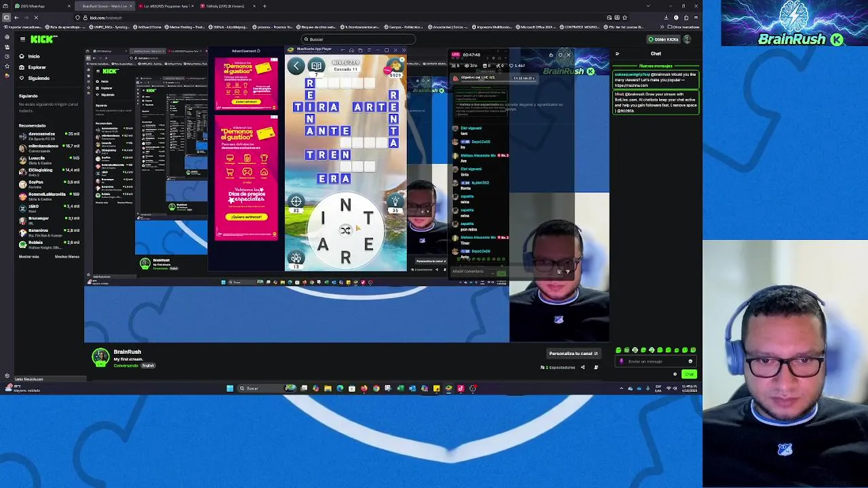
Task: Open the Microsoft Office 2024 bookmark
Action: coord(536,27)
